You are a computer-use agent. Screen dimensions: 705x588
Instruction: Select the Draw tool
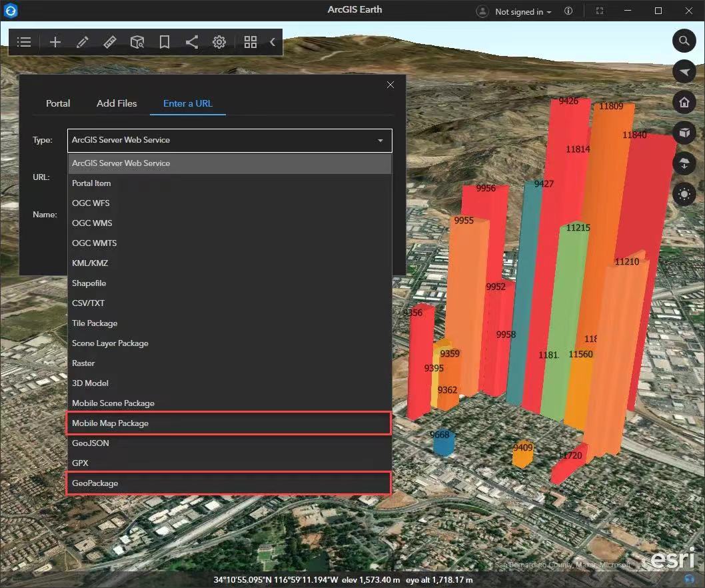(83, 42)
